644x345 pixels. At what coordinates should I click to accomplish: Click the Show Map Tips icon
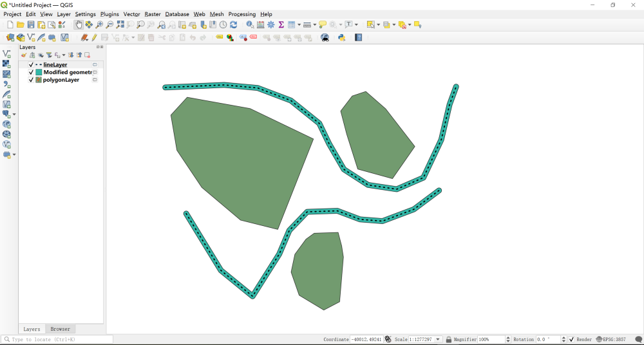323,24
